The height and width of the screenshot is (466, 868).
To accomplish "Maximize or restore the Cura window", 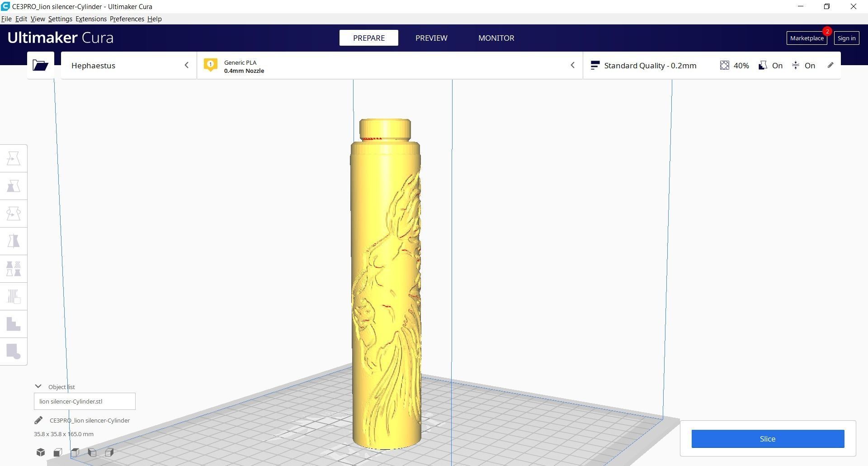I will 827,6.
